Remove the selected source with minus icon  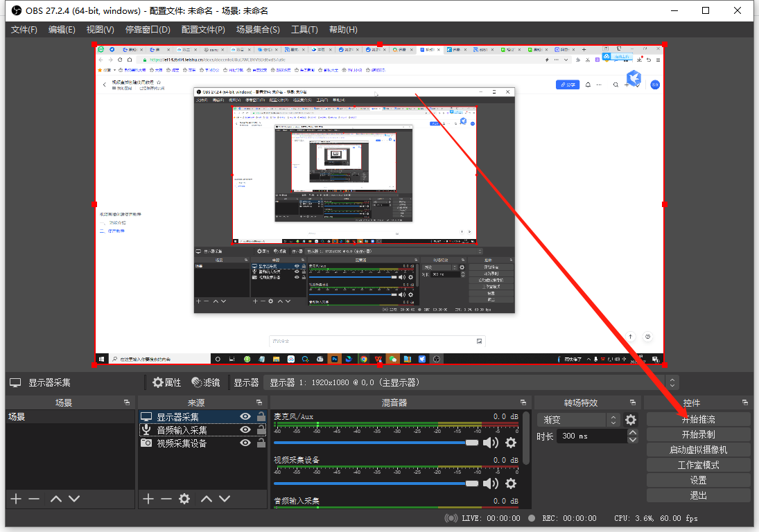coord(166,499)
